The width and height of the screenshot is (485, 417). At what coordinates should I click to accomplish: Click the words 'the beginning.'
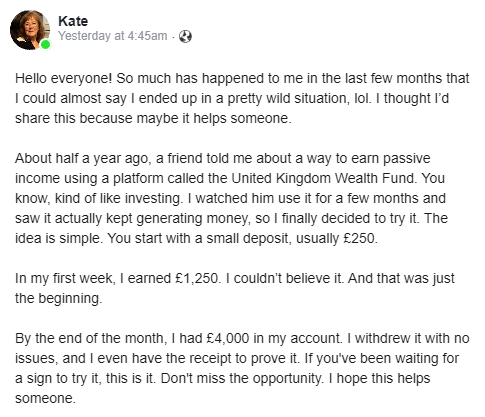point(59,298)
